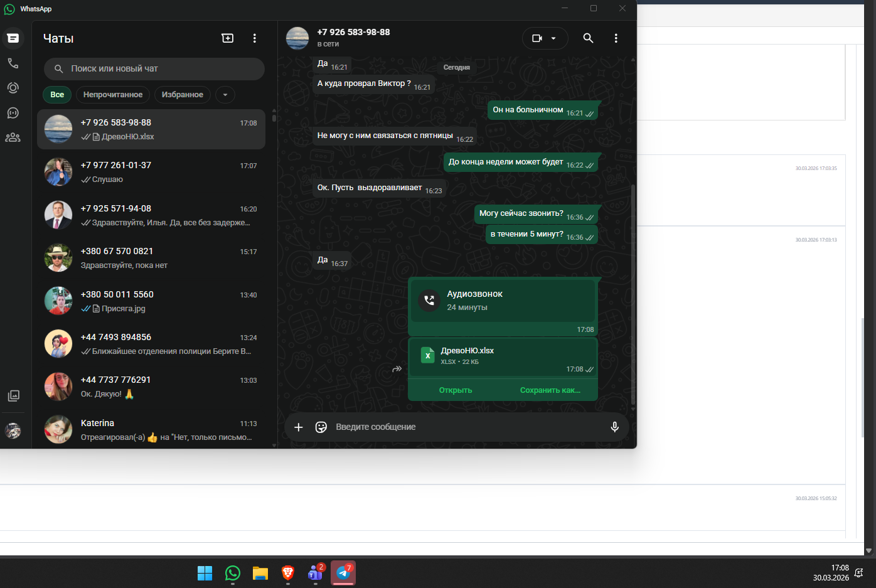Image resolution: width=876 pixels, height=588 pixels.
Task: Expand more chat filters dropdown
Action: pyautogui.click(x=225, y=95)
